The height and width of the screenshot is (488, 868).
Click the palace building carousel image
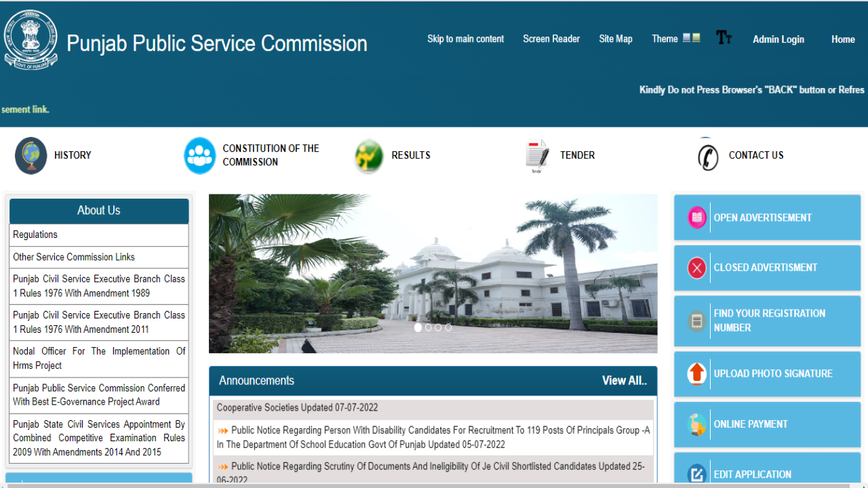tap(433, 274)
